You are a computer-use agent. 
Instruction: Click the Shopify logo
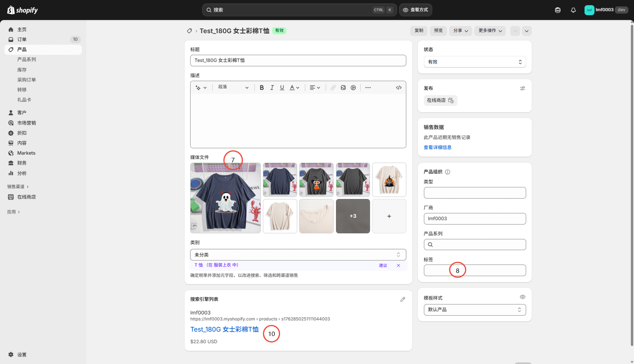(x=22, y=10)
